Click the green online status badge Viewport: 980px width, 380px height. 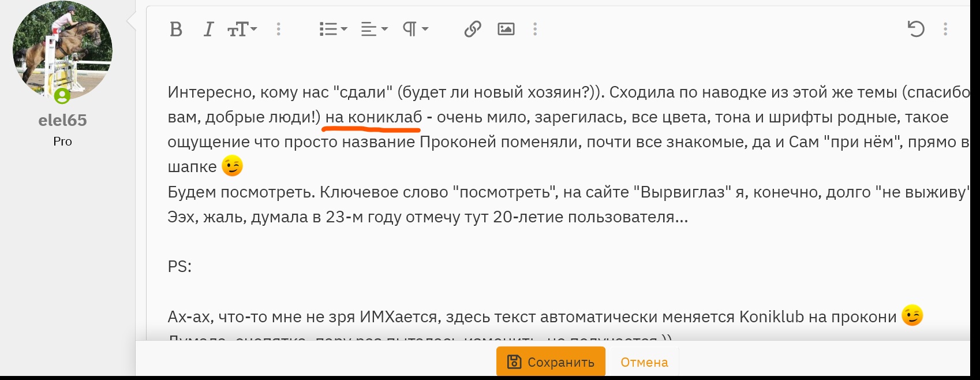pyautogui.click(x=62, y=95)
